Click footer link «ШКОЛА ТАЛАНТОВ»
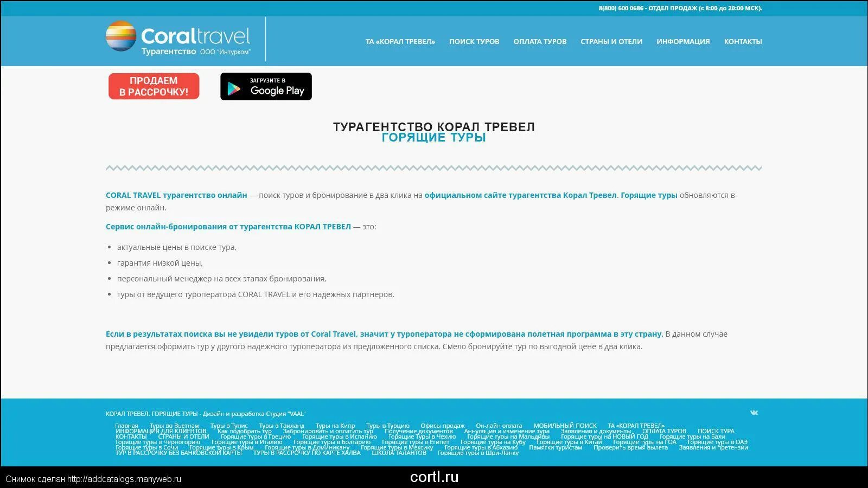Image resolution: width=868 pixels, height=488 pixels. (399, 453)
